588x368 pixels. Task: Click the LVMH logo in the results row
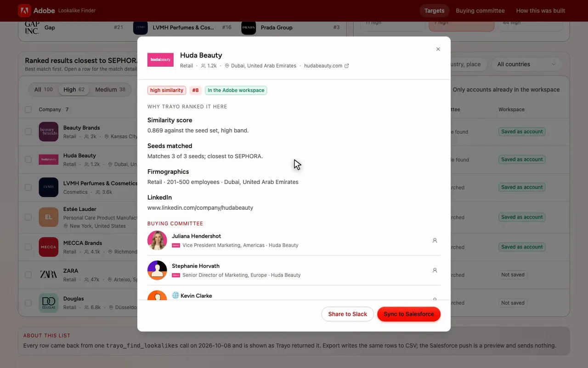48,187
